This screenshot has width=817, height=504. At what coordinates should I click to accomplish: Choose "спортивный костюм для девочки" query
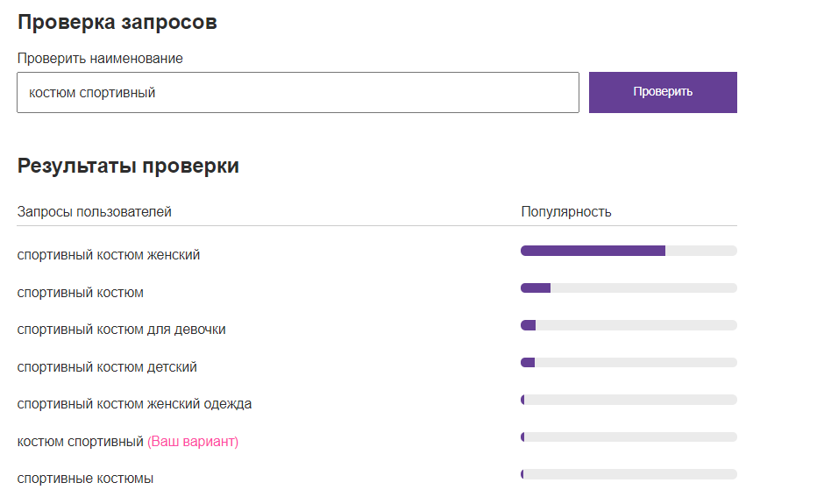point(121,330)
